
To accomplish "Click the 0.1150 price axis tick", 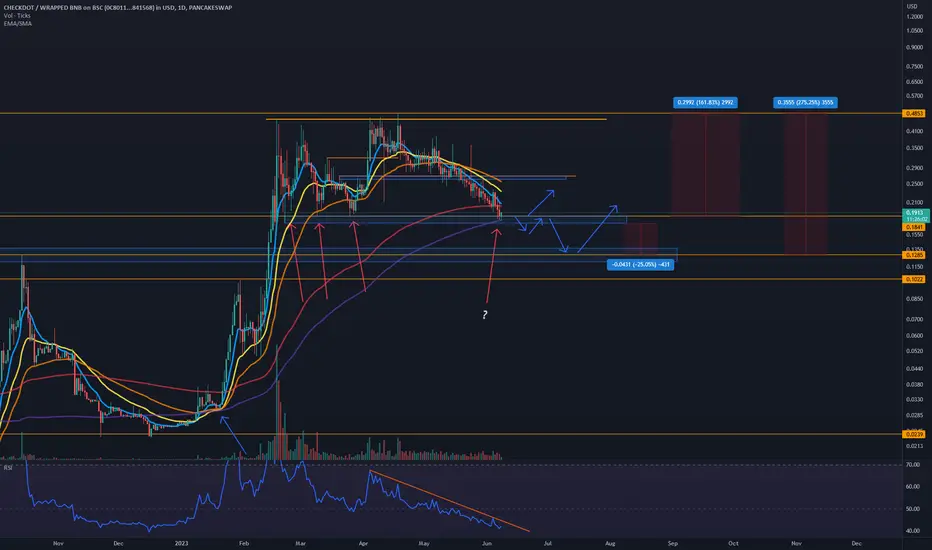I will pyautogui.click(x=914, y=268).
